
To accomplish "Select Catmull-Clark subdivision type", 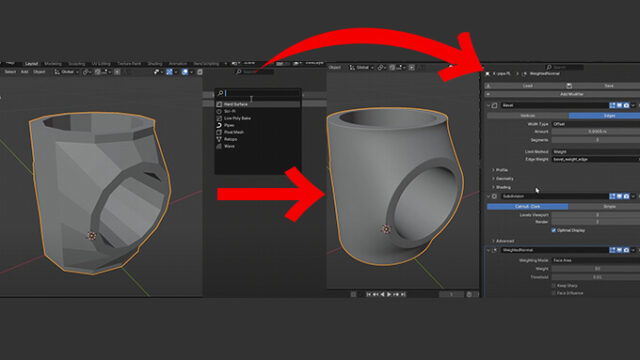I will click(527, 207).
